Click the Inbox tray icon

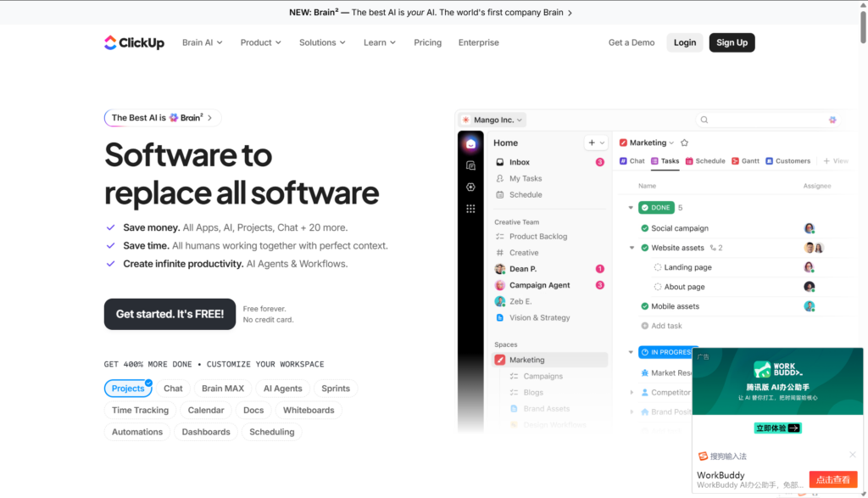point(500,162)
